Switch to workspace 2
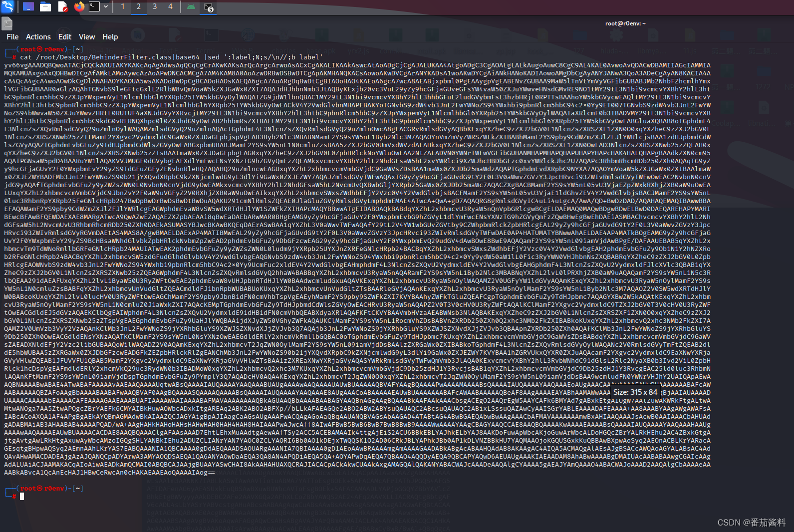The width and height of the screenshot is (794, 532). (139, 6)
